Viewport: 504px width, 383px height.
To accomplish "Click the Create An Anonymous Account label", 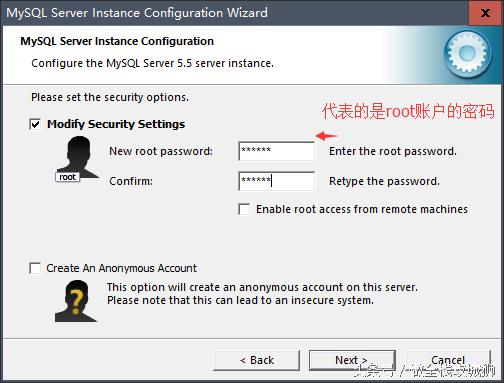I will tap(122, 268).
